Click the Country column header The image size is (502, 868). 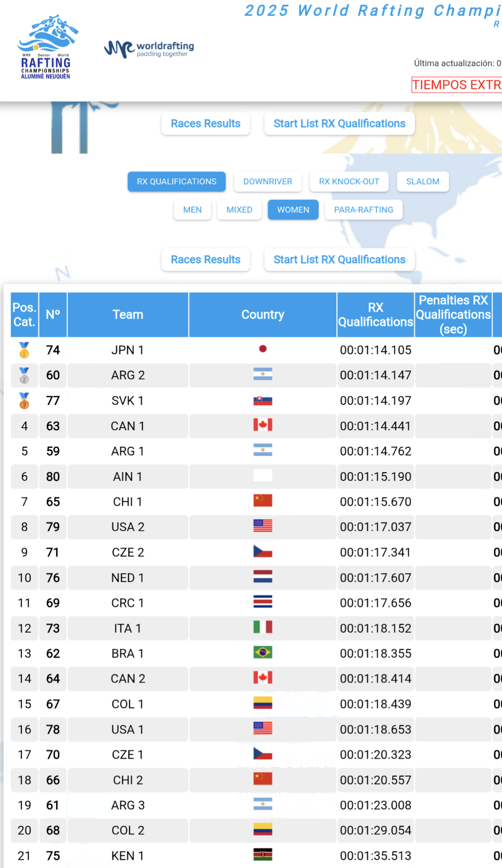coord(263,315)
